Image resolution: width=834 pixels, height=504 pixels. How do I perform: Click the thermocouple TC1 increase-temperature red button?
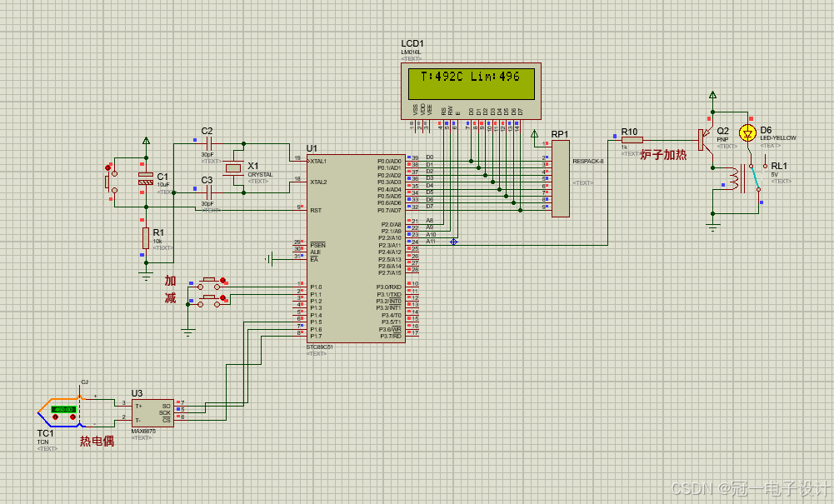(72, 417)
